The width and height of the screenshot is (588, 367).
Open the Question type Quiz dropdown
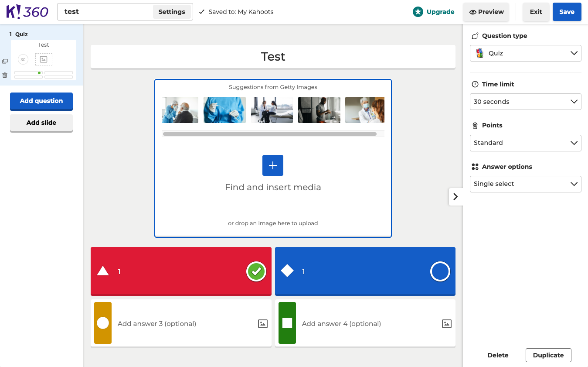tap(526, 53)
